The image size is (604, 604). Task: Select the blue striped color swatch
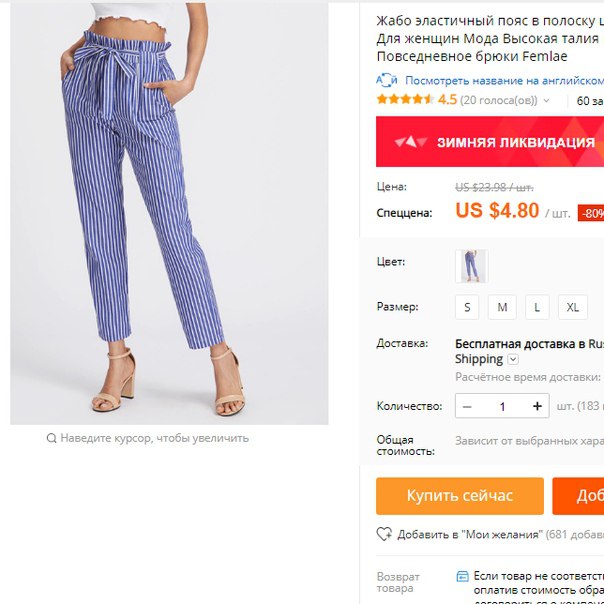coord(471,266)
